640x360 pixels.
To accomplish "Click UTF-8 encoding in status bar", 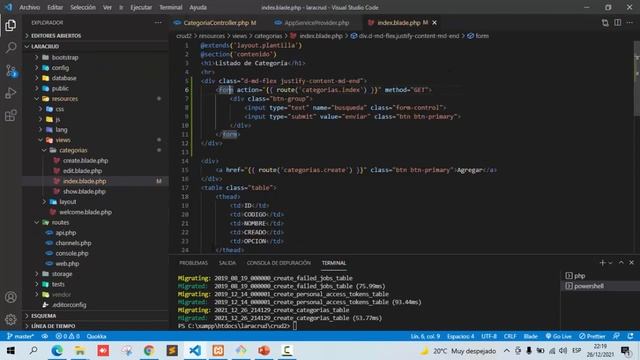I will coord(489,336).
